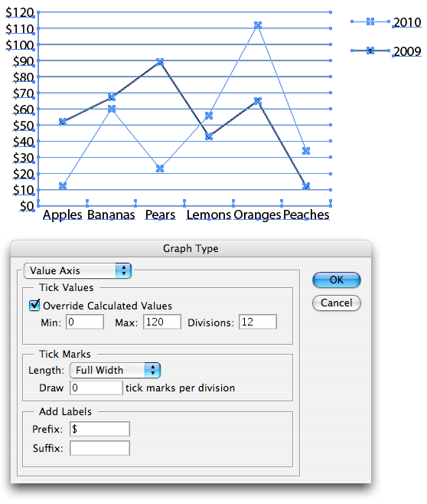Select the 2009 Pears data point marker
The image size is (427, 504).
point(160,62)
